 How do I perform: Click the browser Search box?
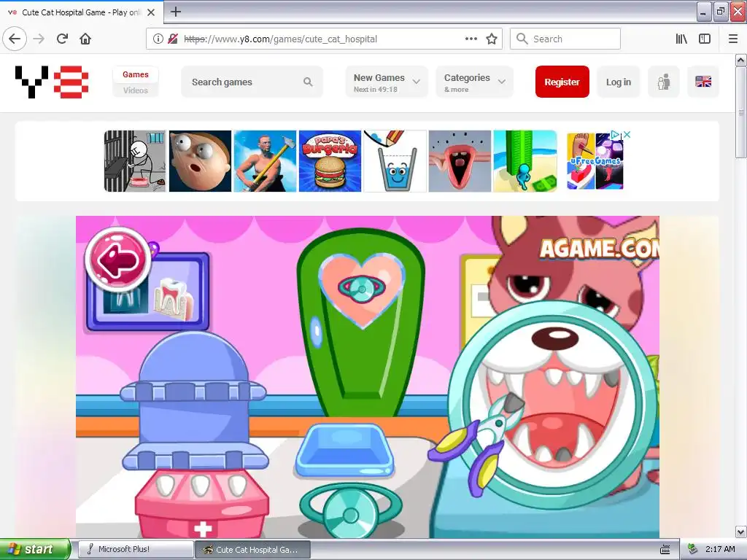click(x=565, y=39)
